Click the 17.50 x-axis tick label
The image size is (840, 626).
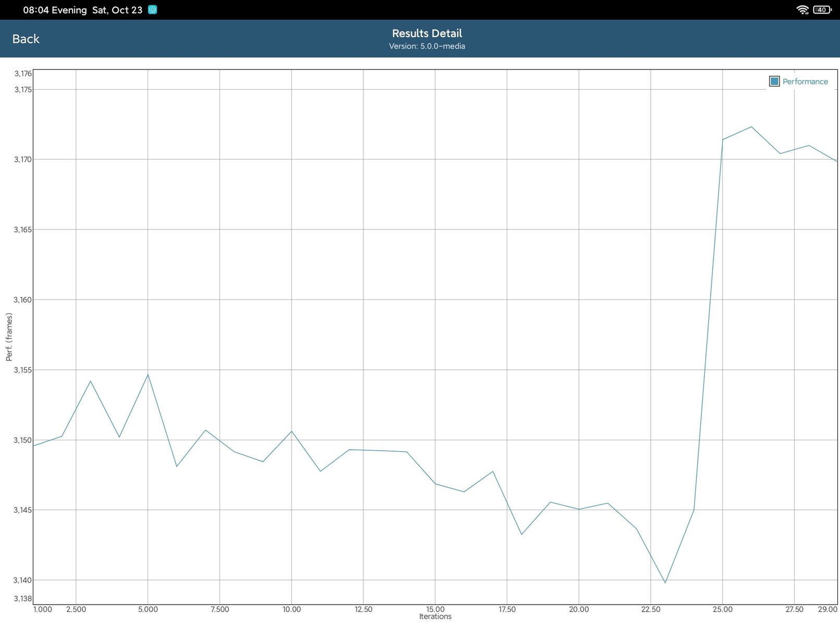click(x=507, y=609)
